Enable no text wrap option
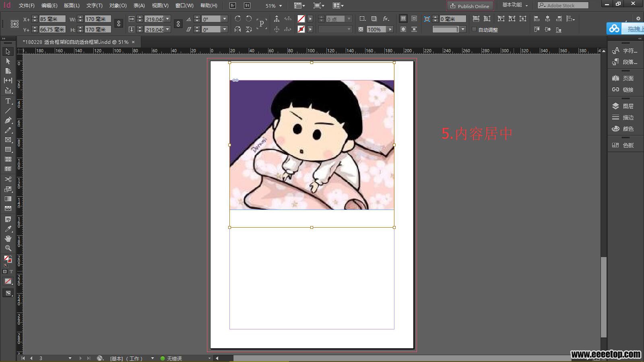Viewport: 644px width, 362px height. tap(403, 19)
